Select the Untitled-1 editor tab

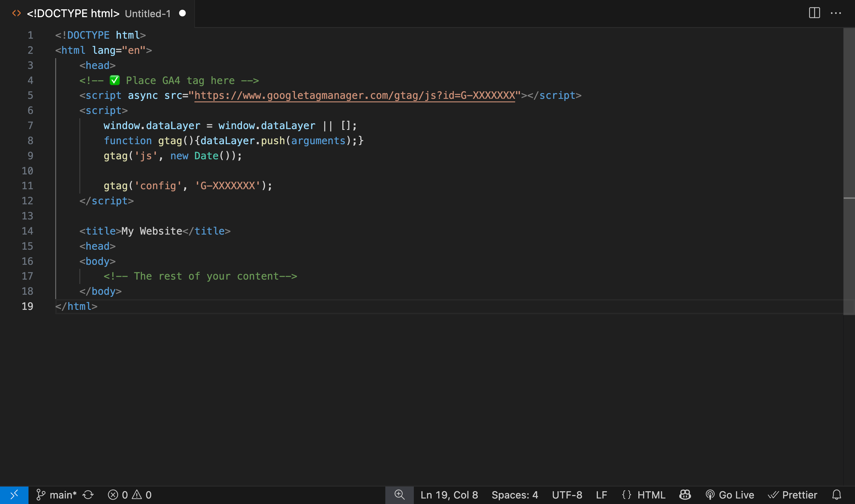[x=97, y=13]
